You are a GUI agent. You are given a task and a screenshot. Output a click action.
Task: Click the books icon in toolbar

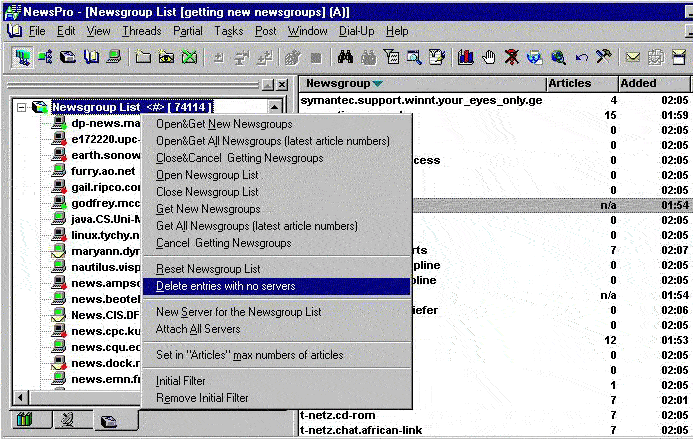tap(466, 57)
